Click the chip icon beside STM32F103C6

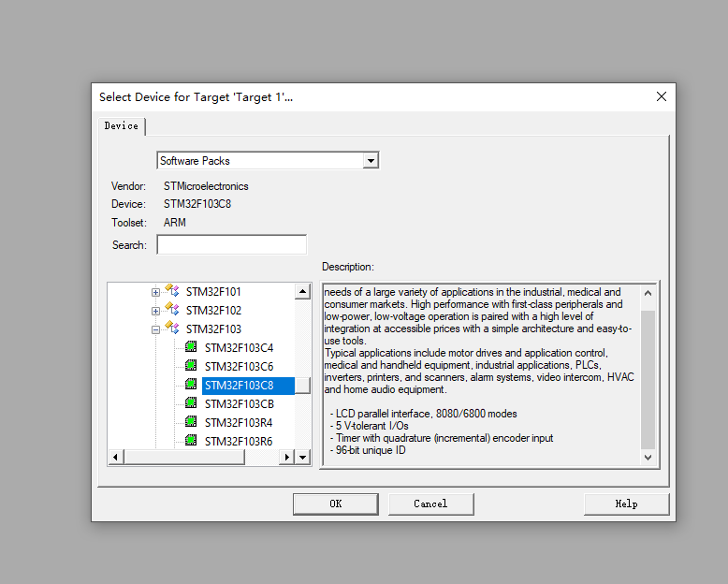(191, 365)
